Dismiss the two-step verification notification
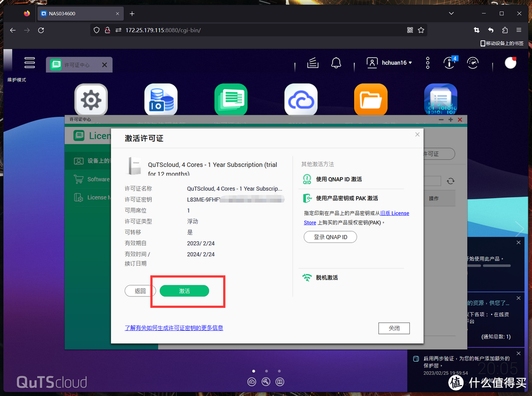Screen dimensions: 532x396 518,354
